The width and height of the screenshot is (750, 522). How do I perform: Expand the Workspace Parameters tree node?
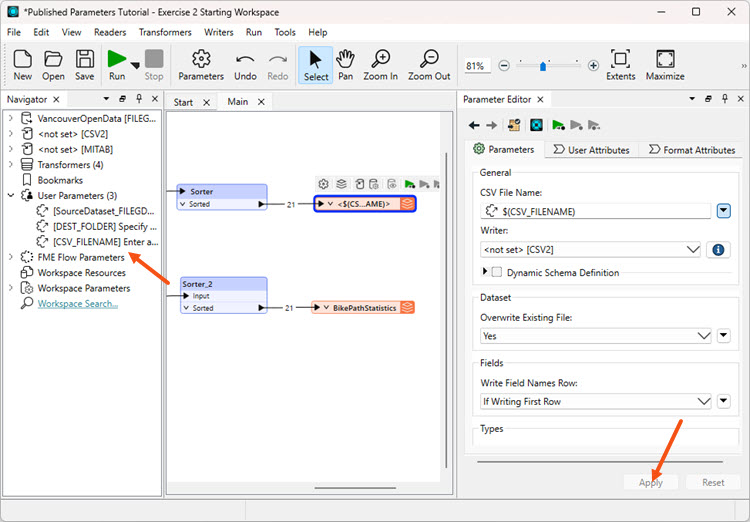(x=11, y=288)
